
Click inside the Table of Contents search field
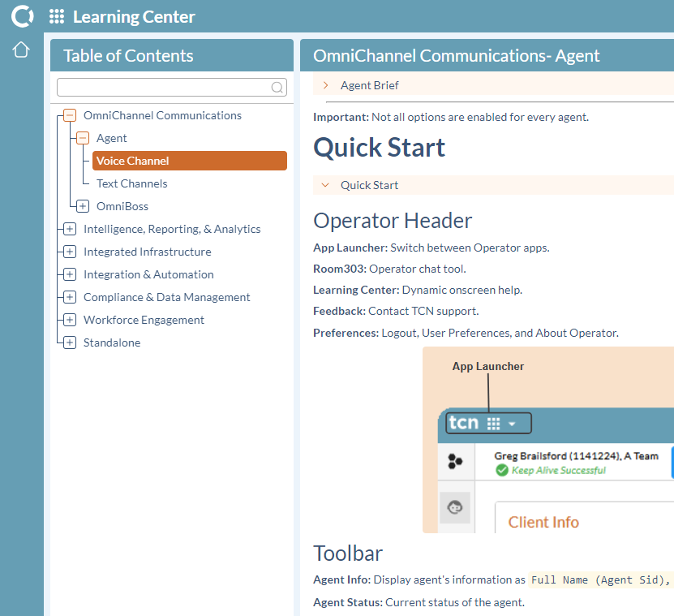162,87
